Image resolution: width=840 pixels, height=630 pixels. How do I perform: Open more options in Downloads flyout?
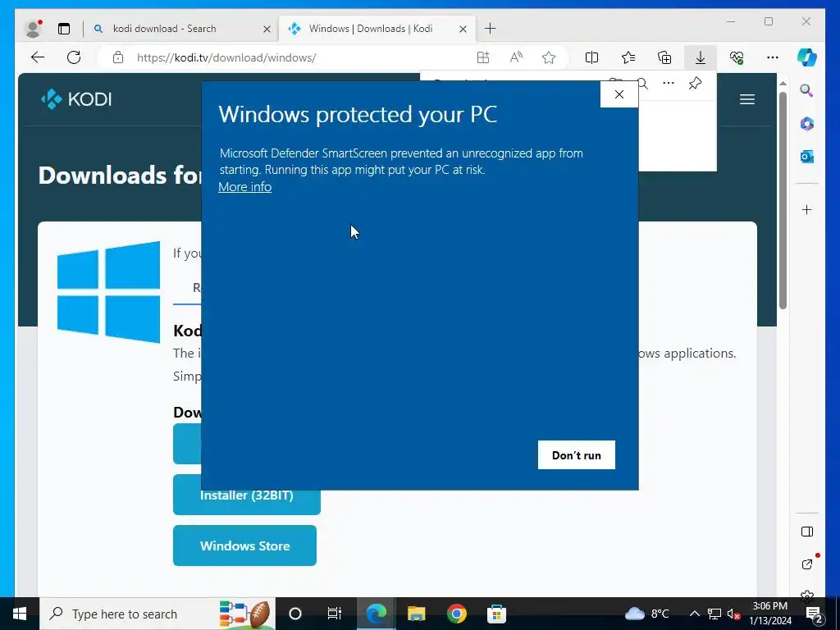coord(669,83)
